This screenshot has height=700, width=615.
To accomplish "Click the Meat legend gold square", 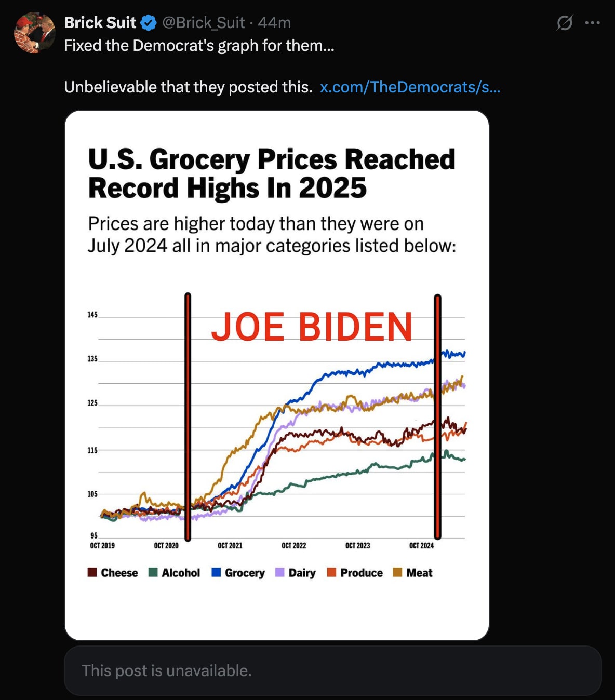I will [398, 572].
